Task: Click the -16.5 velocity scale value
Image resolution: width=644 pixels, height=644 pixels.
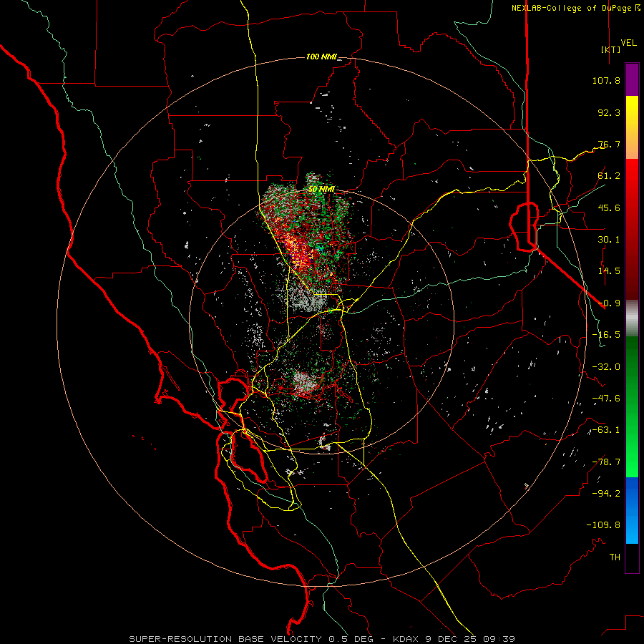Action: coord(606,335)
